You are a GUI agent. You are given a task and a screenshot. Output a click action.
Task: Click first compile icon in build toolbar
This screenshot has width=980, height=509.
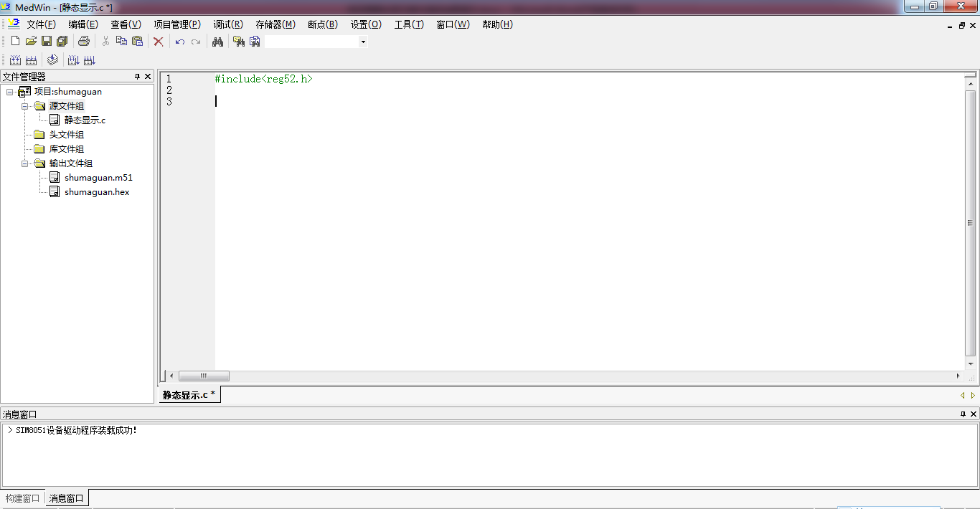pos(15,60)
